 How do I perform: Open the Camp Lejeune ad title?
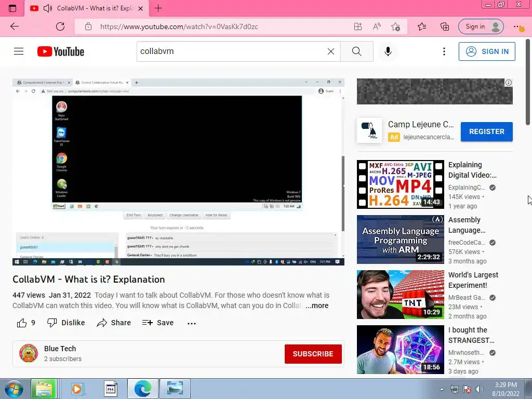(x=421, y=125)
